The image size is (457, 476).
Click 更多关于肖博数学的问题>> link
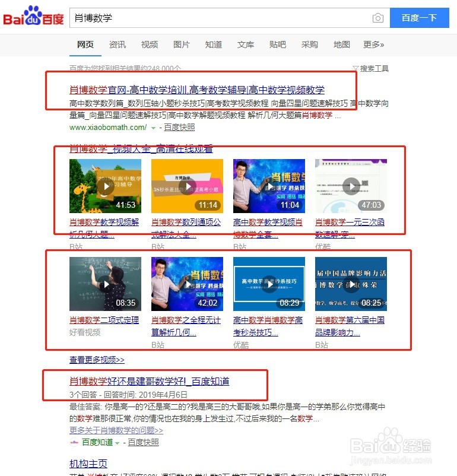[116, 430]
